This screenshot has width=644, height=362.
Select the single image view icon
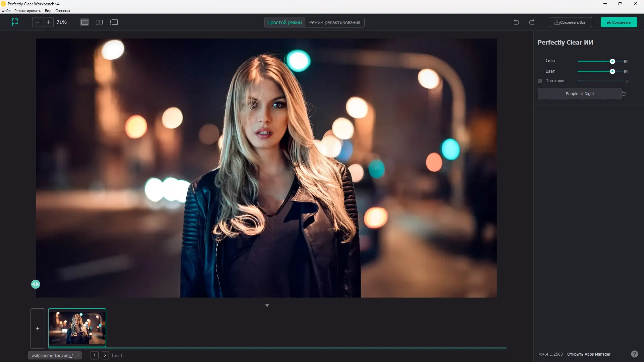pos(85,22)
